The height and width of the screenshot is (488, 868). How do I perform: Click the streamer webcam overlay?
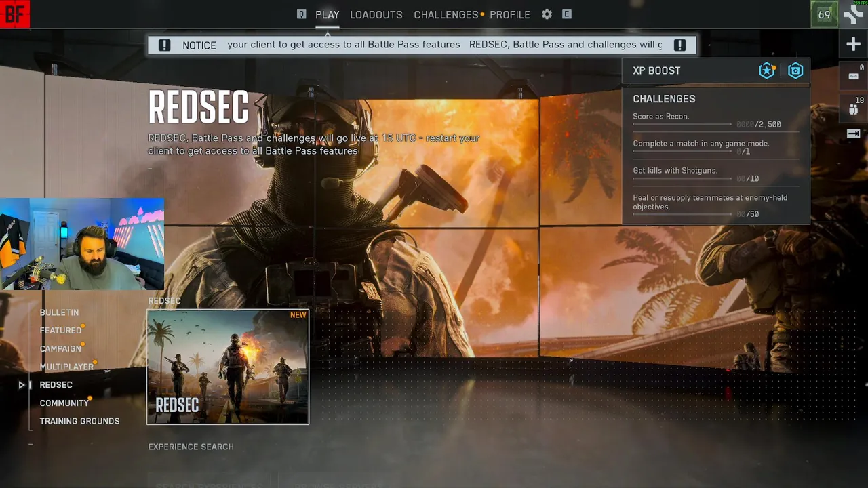tap(82, 244)
